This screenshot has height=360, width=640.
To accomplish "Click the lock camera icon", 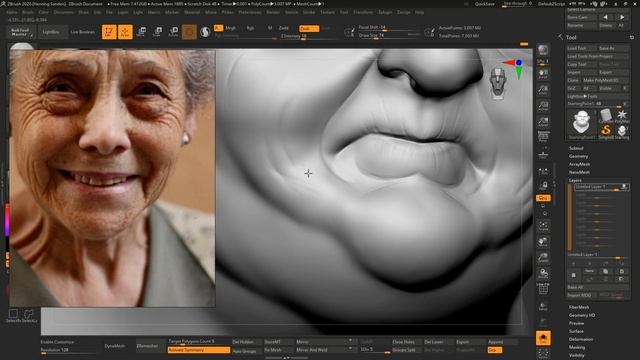I will (x=543, y=186).
